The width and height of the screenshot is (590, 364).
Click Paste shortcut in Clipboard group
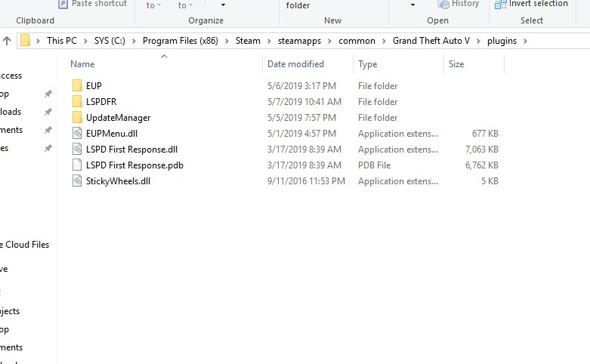[93, 4]
